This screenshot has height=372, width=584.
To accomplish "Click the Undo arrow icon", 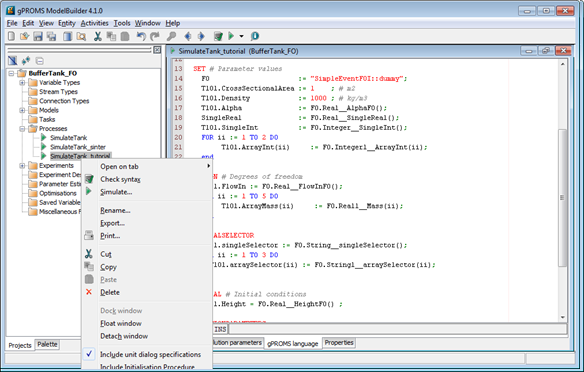I will [x=141, y=36].
